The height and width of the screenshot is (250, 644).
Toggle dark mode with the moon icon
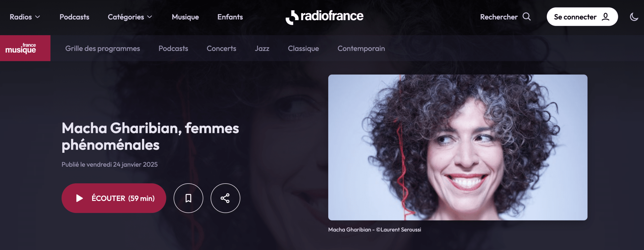click(634, 17)
